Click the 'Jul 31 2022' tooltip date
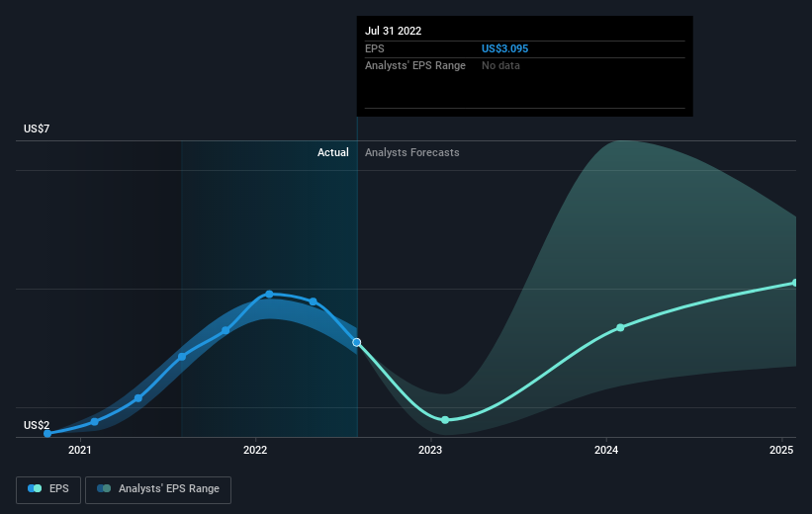The height and width of the screenshot is (514, 812). pos(393,31)
